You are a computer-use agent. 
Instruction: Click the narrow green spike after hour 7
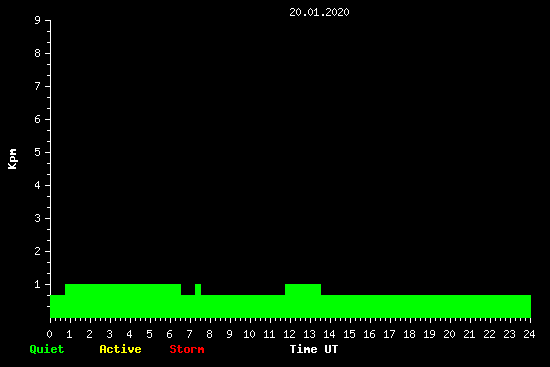tap(198, 289)
